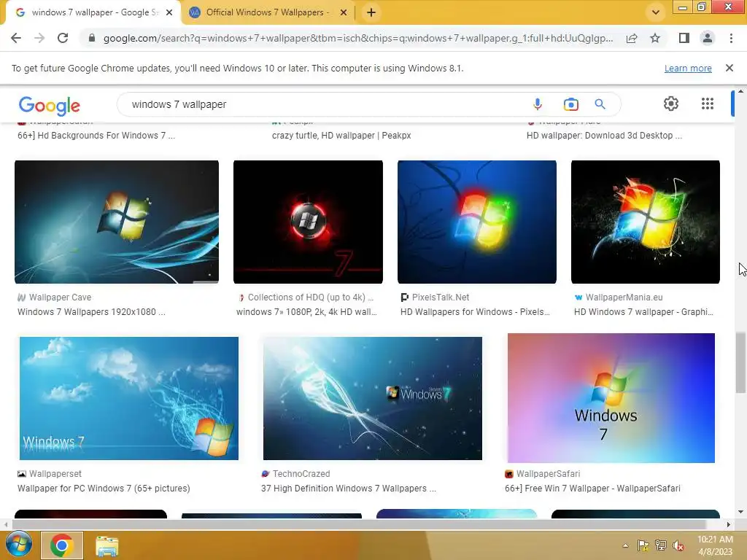Open 66+] Hd Backgrounds For Windows 7 result
Screen dimensions: 747x560
[96, 135]
